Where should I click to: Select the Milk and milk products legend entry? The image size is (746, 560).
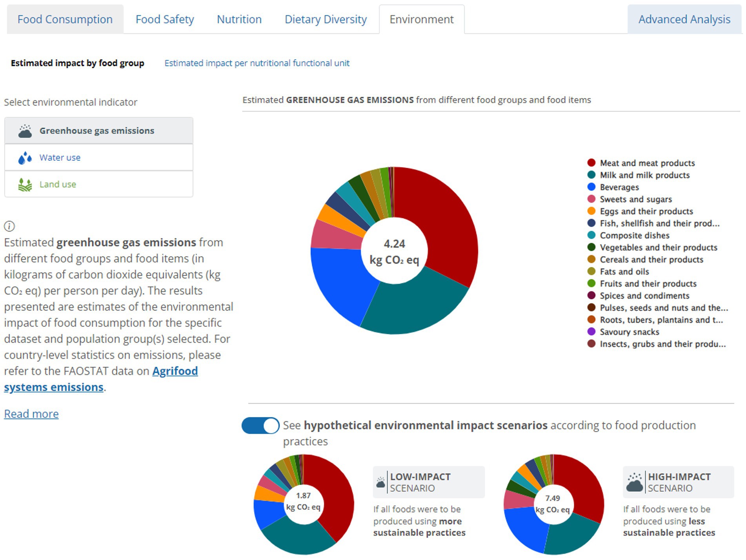point(644,175)
